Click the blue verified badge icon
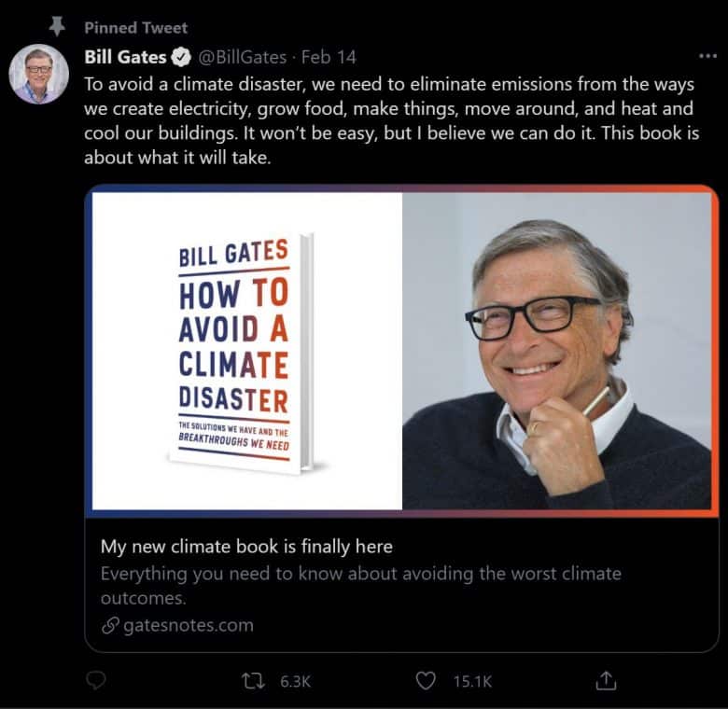This screenshot has height=709, width=728. (x=182, y=57)
